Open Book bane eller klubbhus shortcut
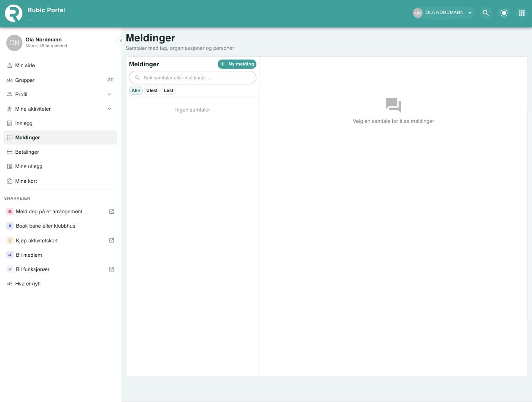This screenshot has width=532, height=402. [x=60, y=226]
